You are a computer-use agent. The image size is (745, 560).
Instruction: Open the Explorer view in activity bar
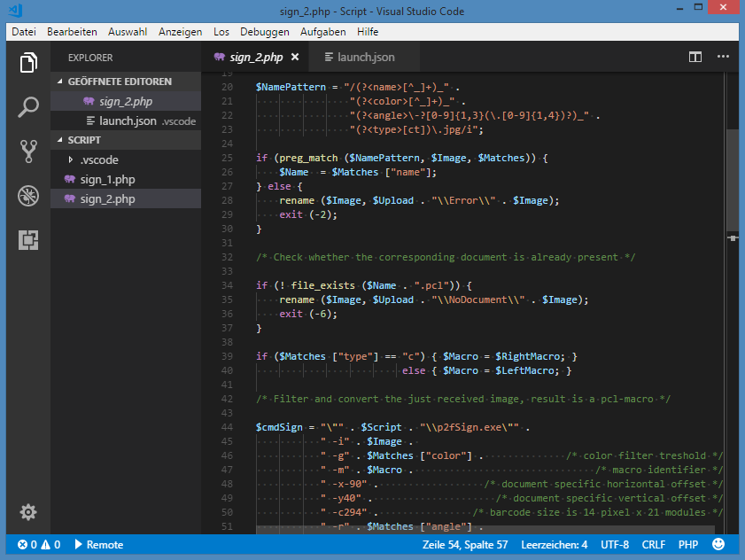coord(28,64)
